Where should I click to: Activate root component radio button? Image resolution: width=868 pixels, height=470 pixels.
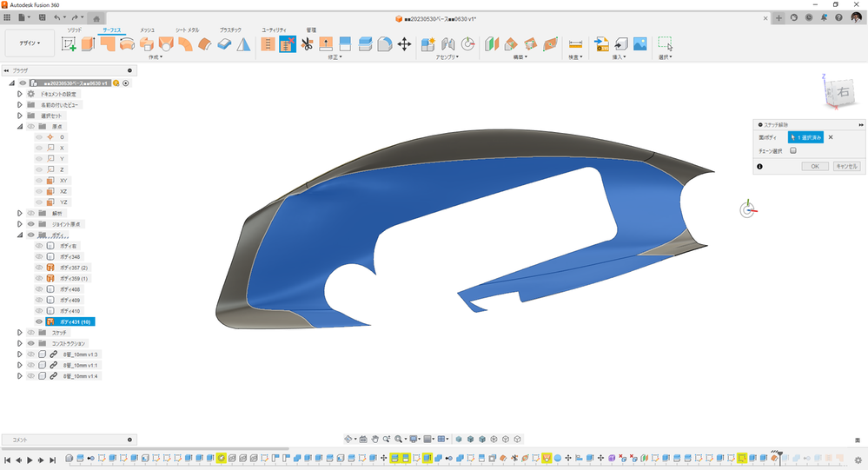coord(126,83)
